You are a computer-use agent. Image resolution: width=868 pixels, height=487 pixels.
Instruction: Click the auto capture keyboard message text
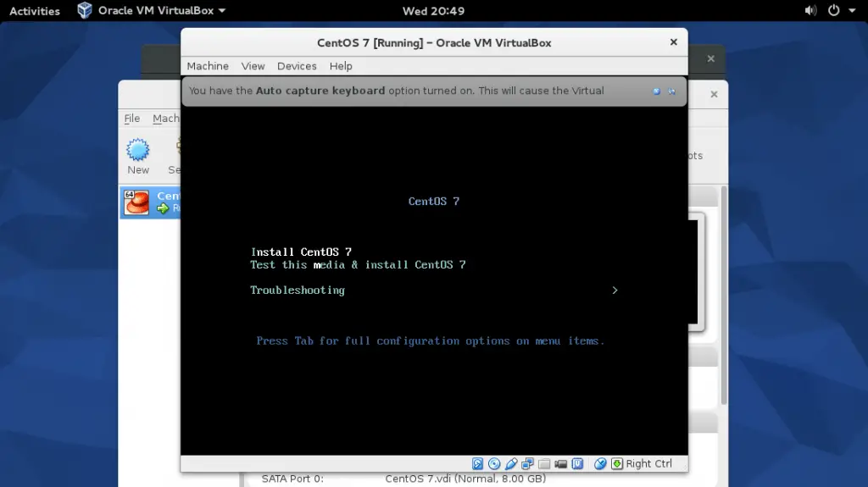pos(397,91)
